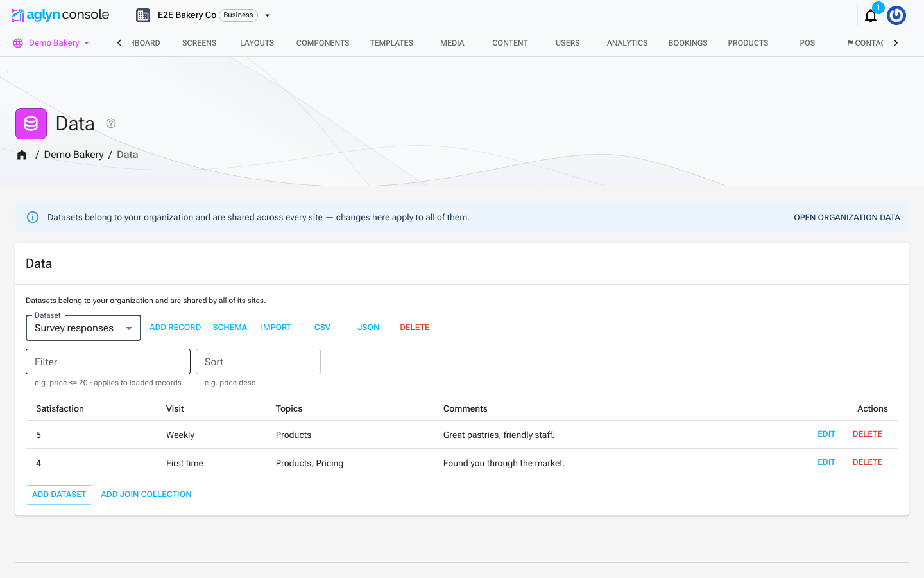Delete the Great pastries record

[x=868, y=434]
